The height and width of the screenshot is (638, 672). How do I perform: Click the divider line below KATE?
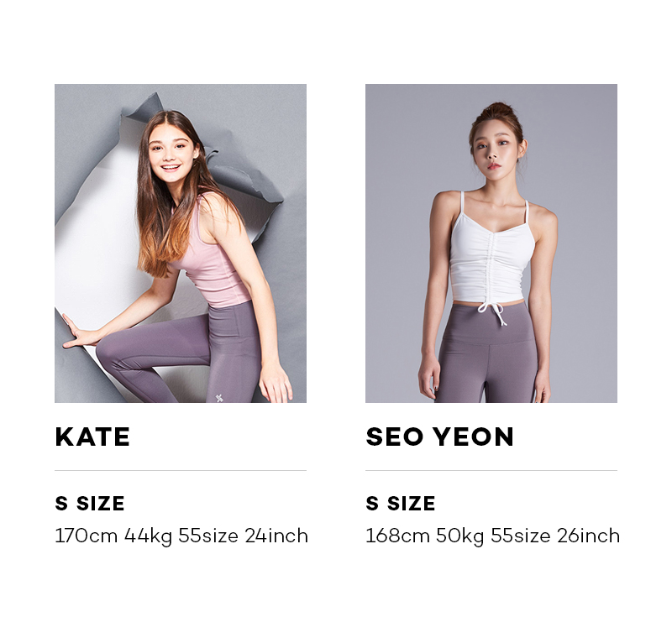(181, 470)
